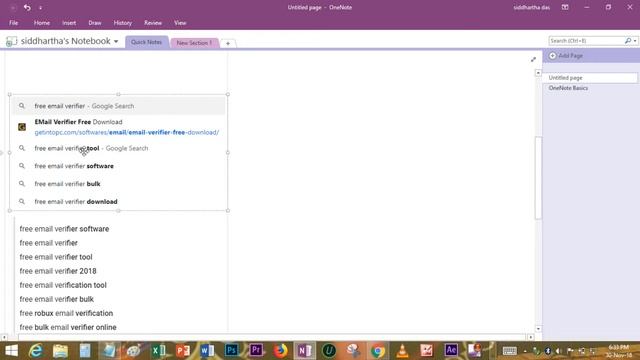Open VLC media player from taskbar
Screen dimensions: 640x360
click(x=402, y=351)
